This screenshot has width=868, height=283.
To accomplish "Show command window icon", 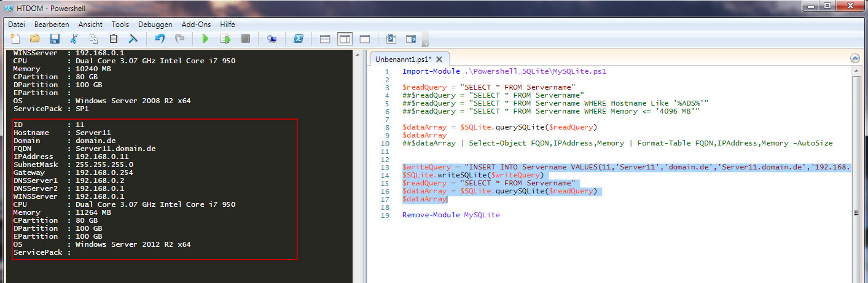I will pyautogui.click(x=391, y=39).
